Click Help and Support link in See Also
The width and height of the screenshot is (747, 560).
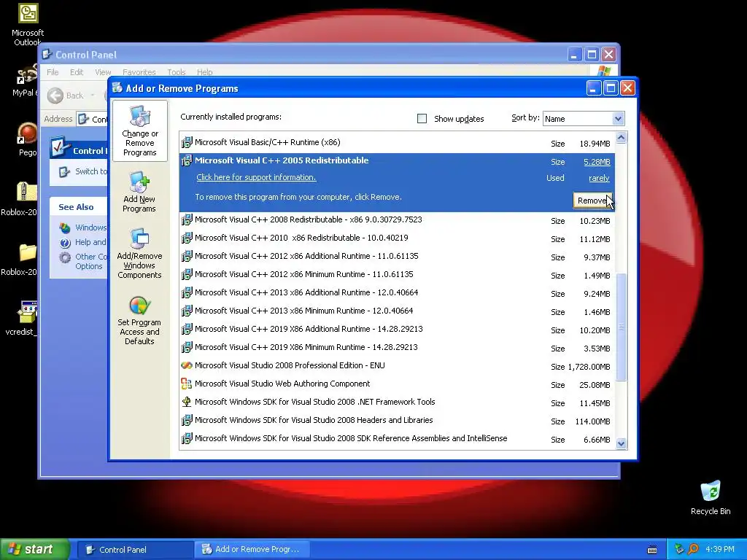click(90, 242)
